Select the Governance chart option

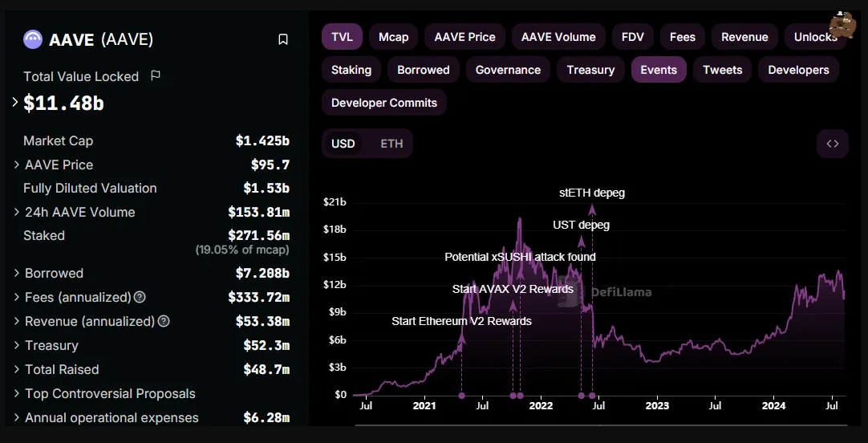[x=508, y=70]
